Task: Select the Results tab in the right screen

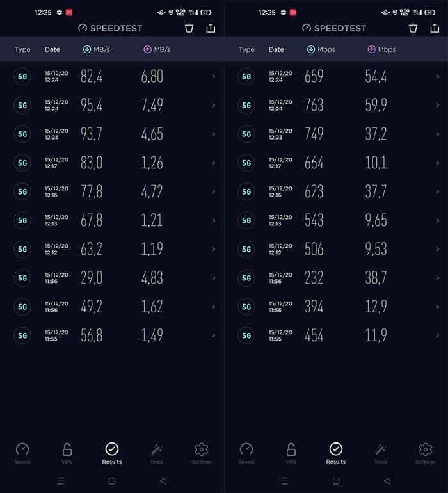Action: 335,453
